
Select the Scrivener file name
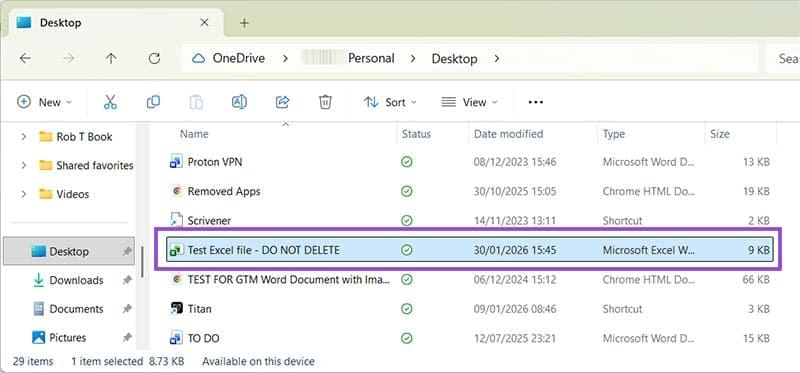[x=209, y=220]
